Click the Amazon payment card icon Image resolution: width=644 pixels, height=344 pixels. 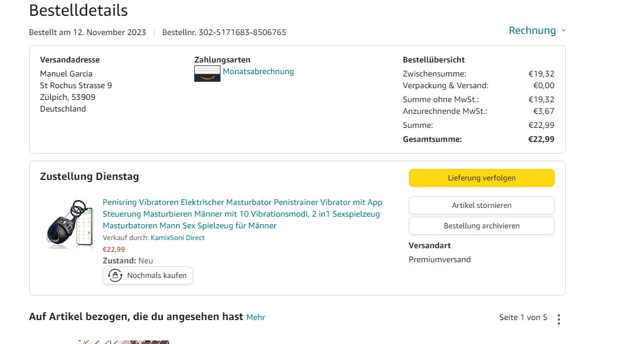pyautogui.click(x=207, y=74)
